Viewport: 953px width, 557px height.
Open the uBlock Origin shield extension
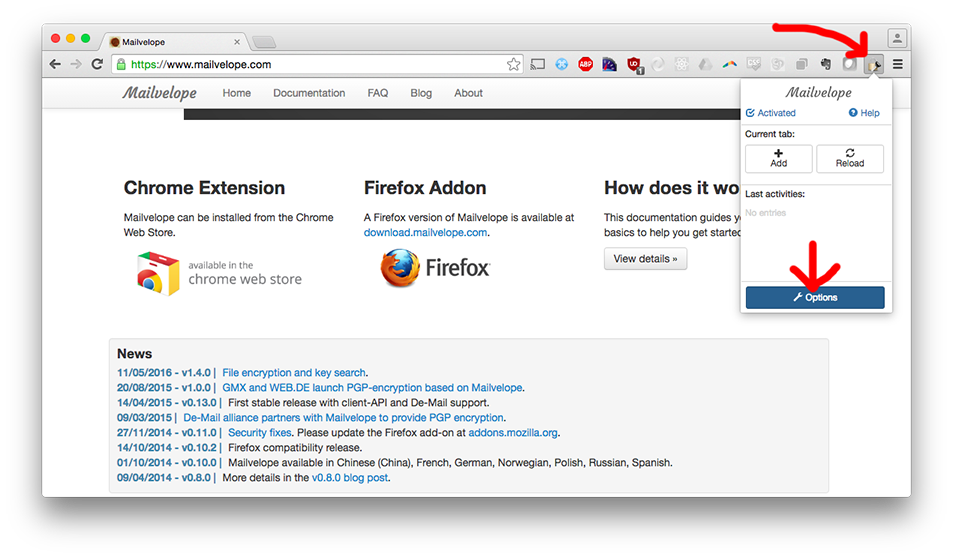[x=634, y=64]
